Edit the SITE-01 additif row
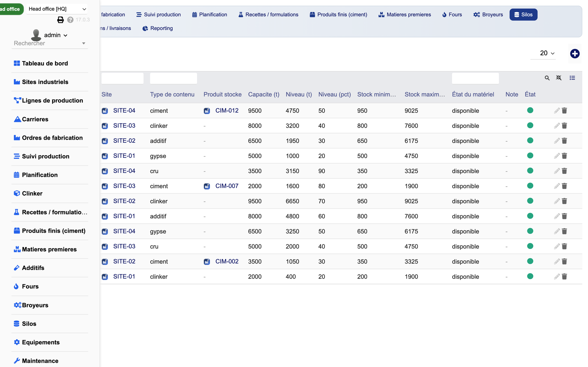 tap(557, 216)
